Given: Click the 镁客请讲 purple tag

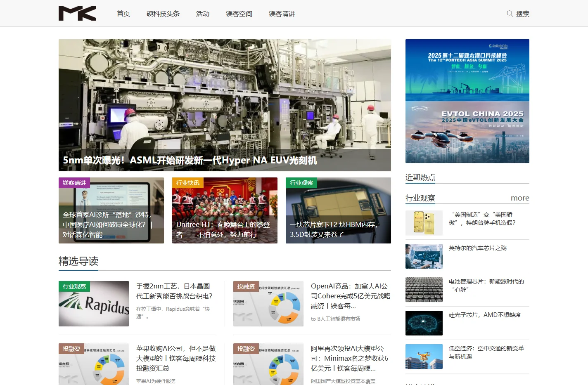Looking at the screenshot, I should click(74, 183).
